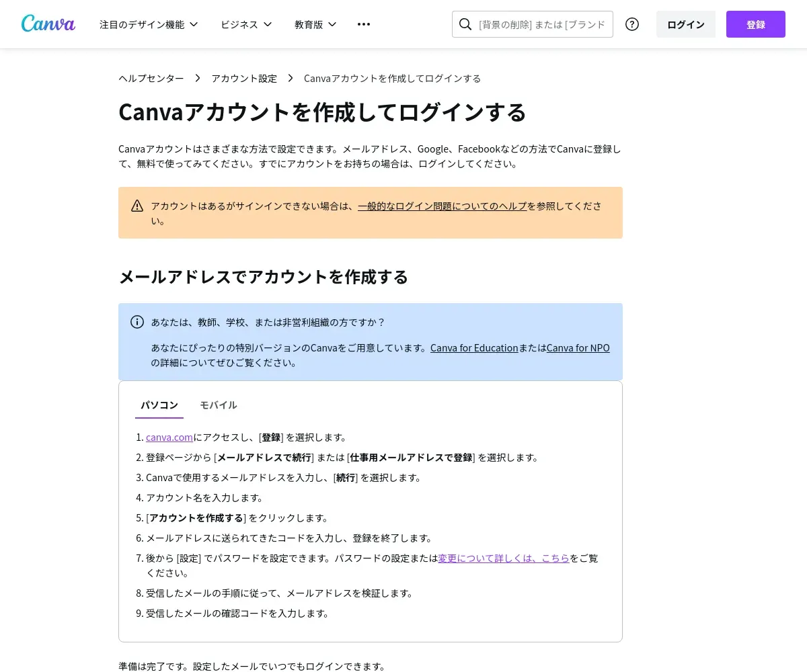This screenshot has height=672, width=807.
Task: Go to アカウント設定 breadcrumb link
Action: pyautogui.click(x=244, y=78)
